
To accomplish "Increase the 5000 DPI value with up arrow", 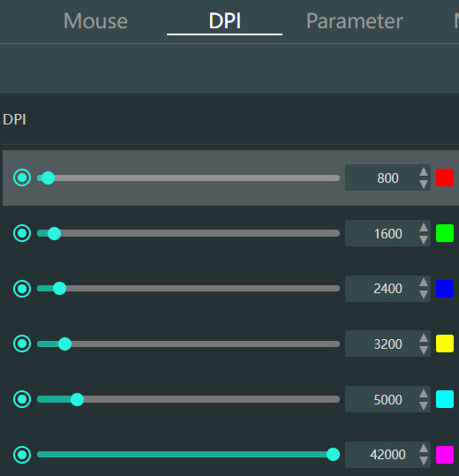I will pyautogui.click(x=424, y=394).
